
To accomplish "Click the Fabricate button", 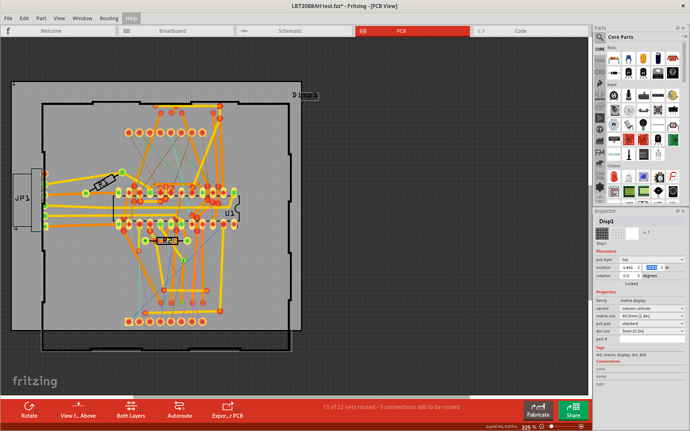I will [x=538, y=410].
